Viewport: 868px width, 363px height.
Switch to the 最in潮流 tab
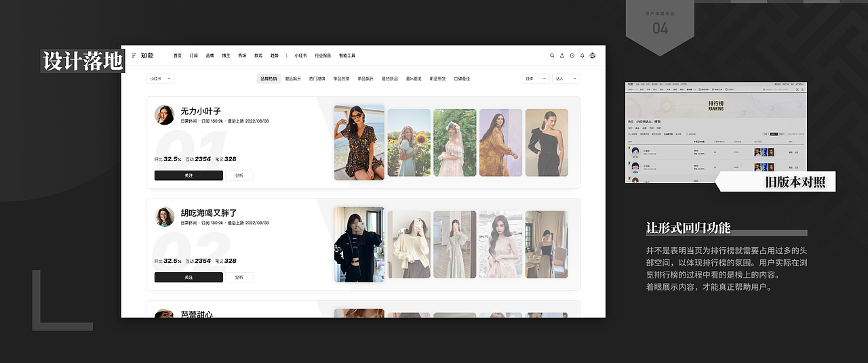414,79
